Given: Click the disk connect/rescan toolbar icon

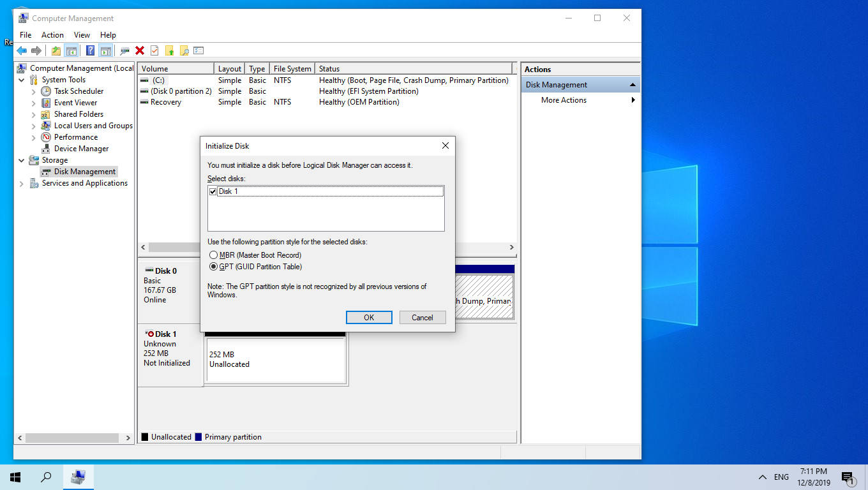Looking at the screenshot, I should coord(124,50).
